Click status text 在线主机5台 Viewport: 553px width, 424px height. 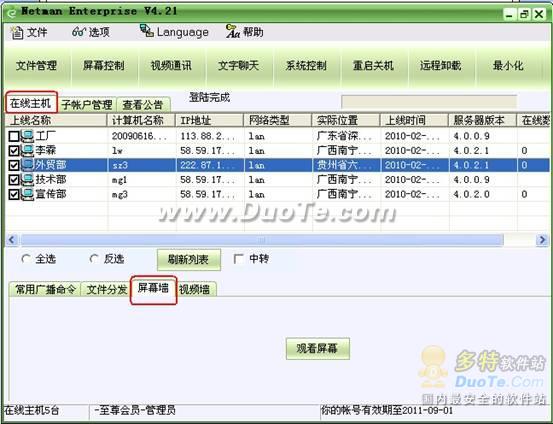32,410
